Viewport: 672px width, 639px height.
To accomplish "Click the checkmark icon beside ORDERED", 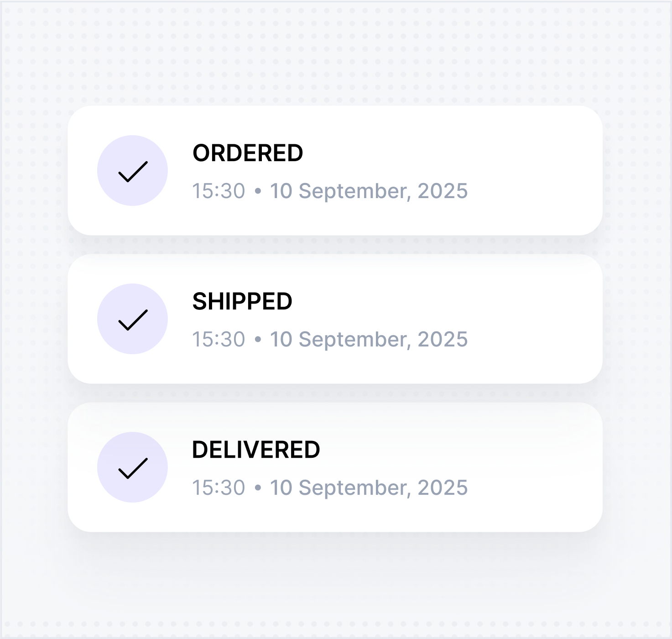I will point(132,171).
